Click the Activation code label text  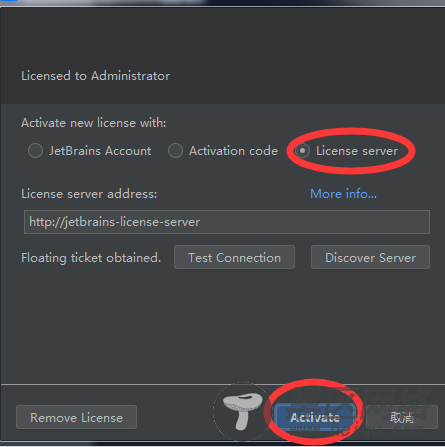point(233,151)
